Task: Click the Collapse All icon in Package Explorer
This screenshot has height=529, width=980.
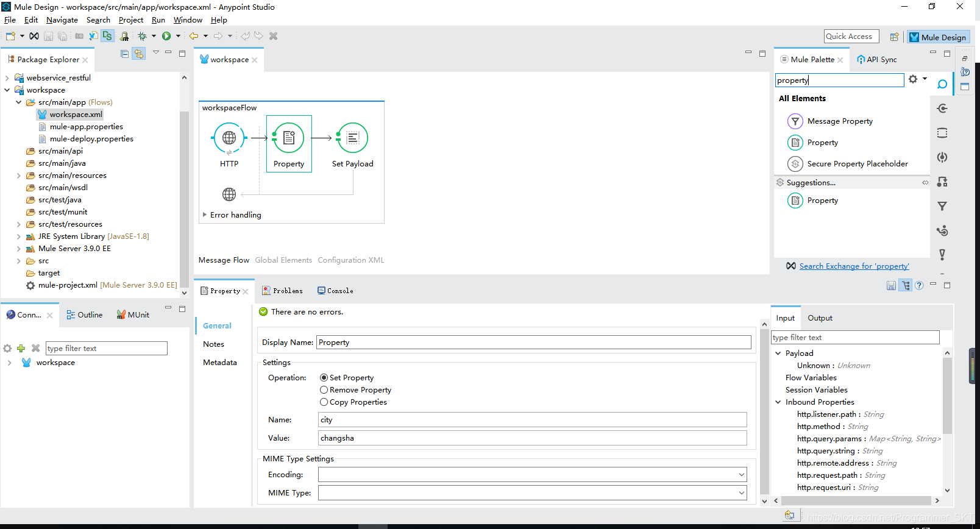Action: 125,54
